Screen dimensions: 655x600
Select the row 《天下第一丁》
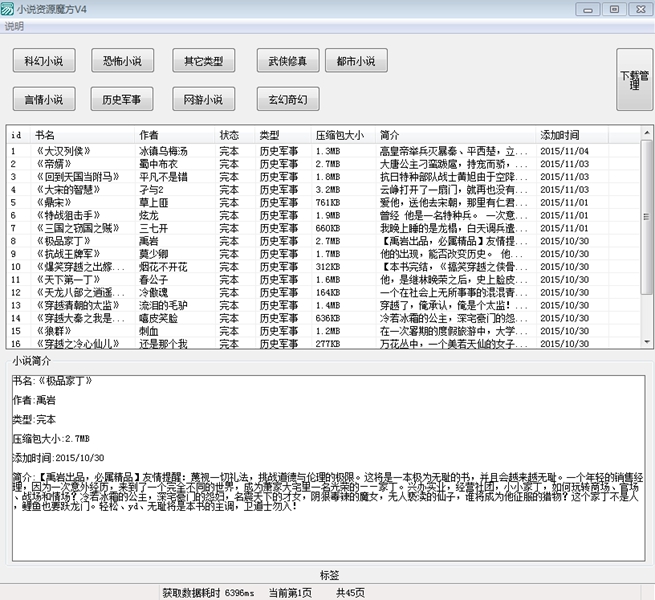tap(323, 280)
